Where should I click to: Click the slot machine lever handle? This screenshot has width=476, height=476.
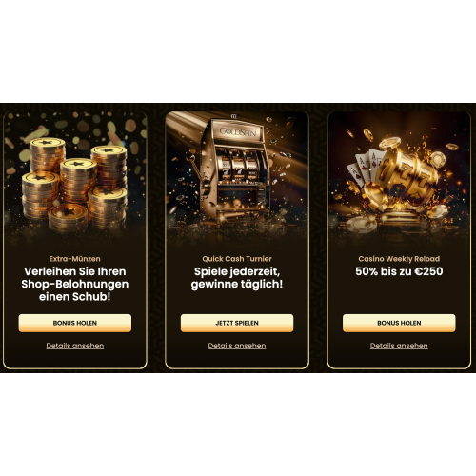tap(196, 169)
